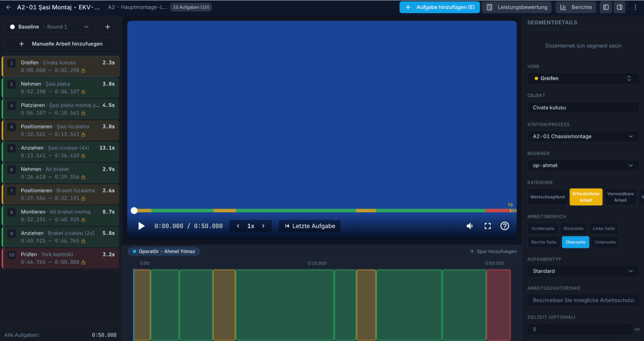Open the video help question-mark icon

pos(504,226)
